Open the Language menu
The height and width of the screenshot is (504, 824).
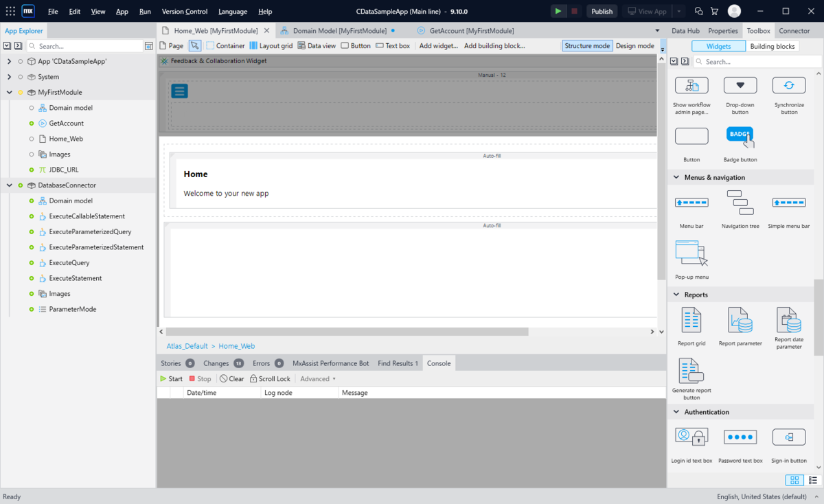coord(233,12)
